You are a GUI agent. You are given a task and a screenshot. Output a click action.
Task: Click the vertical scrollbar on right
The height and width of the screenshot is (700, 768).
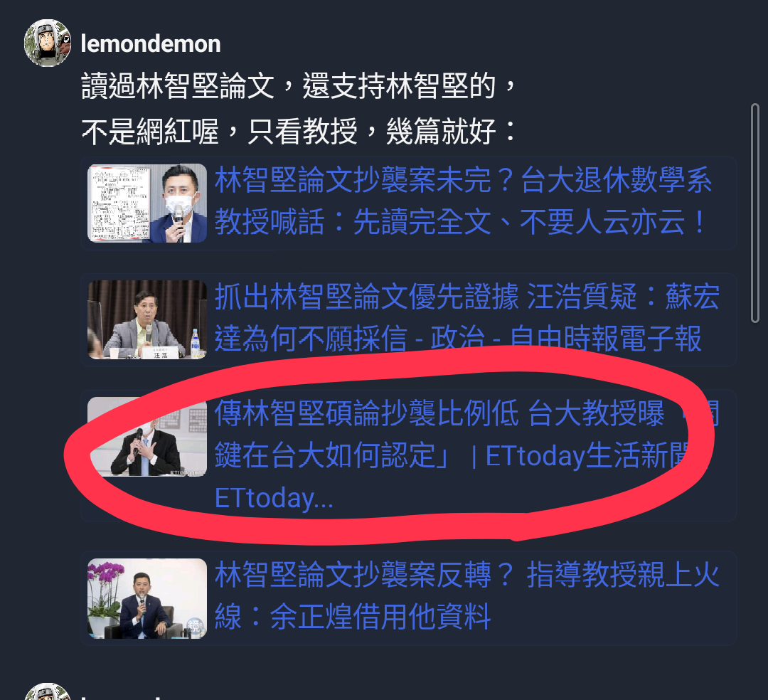754,213
